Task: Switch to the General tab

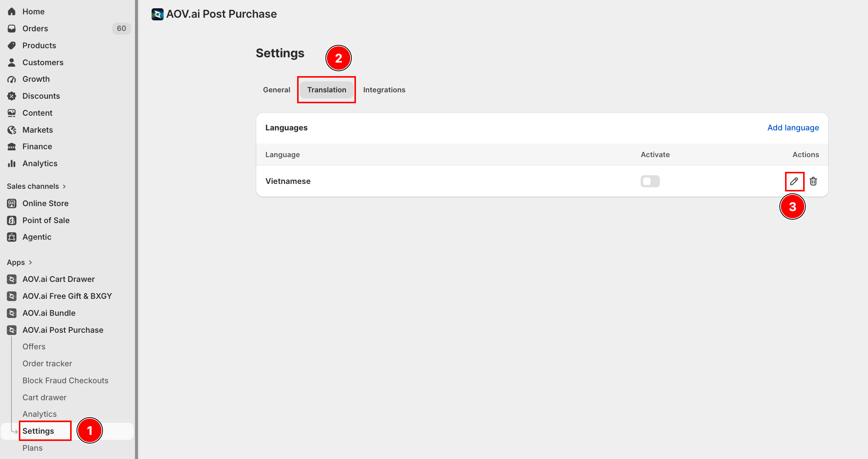Action: (x=276, y=90)
